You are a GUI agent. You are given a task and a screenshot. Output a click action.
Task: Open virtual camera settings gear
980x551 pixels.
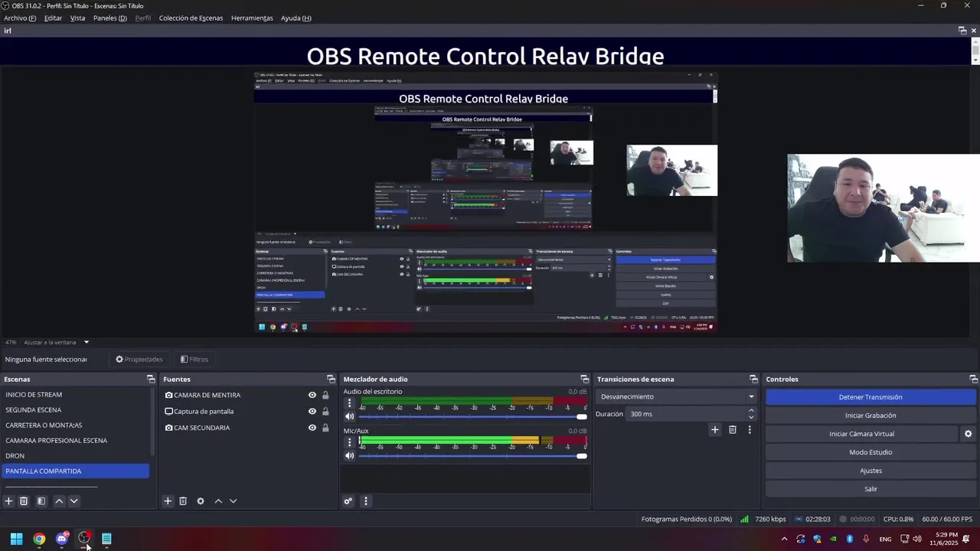(x=968, y=434)
